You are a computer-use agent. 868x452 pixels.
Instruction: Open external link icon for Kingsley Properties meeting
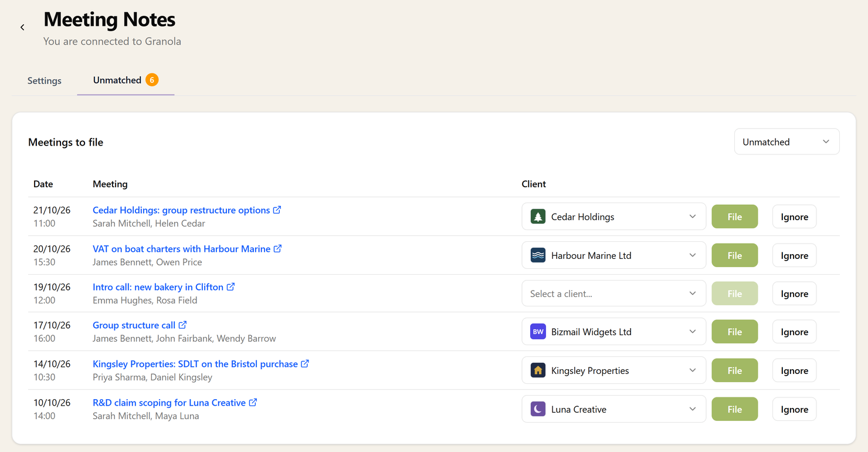tap(305, 363)
